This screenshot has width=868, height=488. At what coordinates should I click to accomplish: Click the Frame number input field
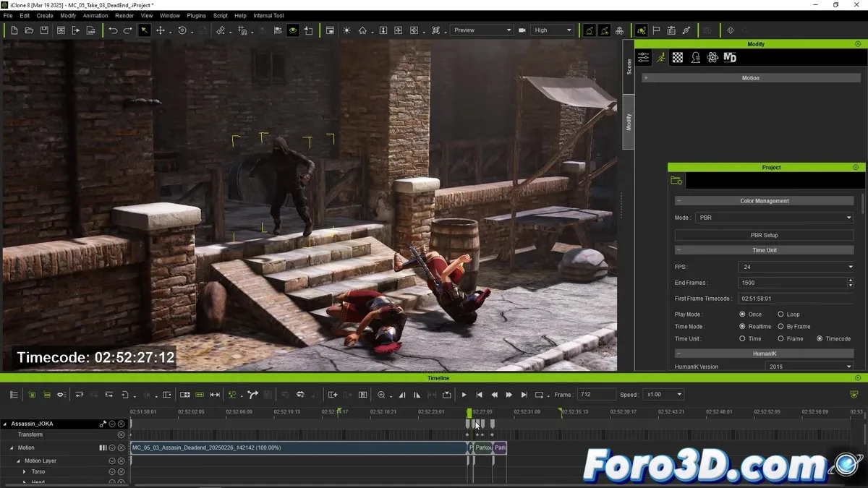(597, 395)
